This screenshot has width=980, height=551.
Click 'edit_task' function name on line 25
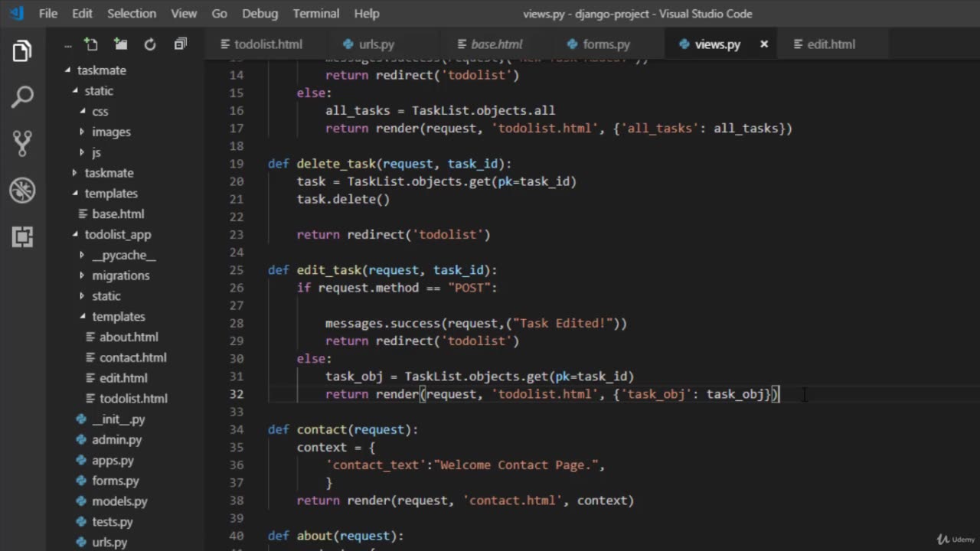(x=328, y=270)
